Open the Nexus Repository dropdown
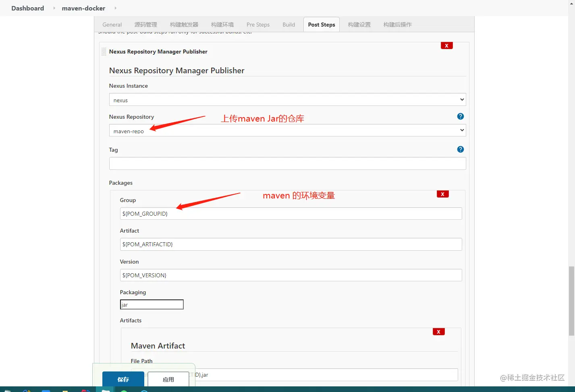This screenshot has width=575, height=392. (x=288, y=130)
